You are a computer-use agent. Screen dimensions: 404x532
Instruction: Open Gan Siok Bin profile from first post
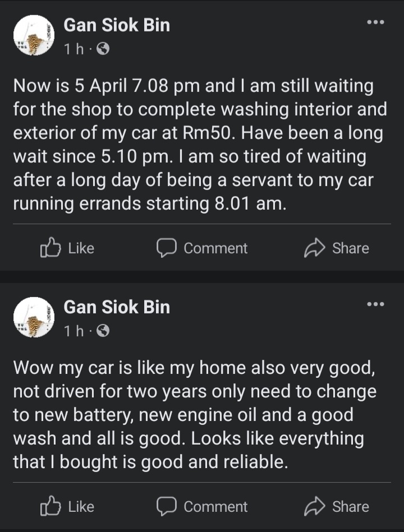117,25
